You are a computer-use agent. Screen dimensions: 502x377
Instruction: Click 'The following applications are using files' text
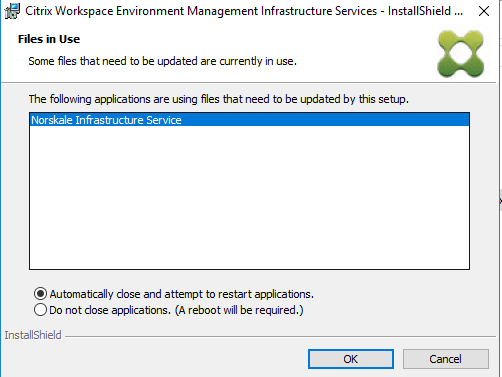(219, 99)
